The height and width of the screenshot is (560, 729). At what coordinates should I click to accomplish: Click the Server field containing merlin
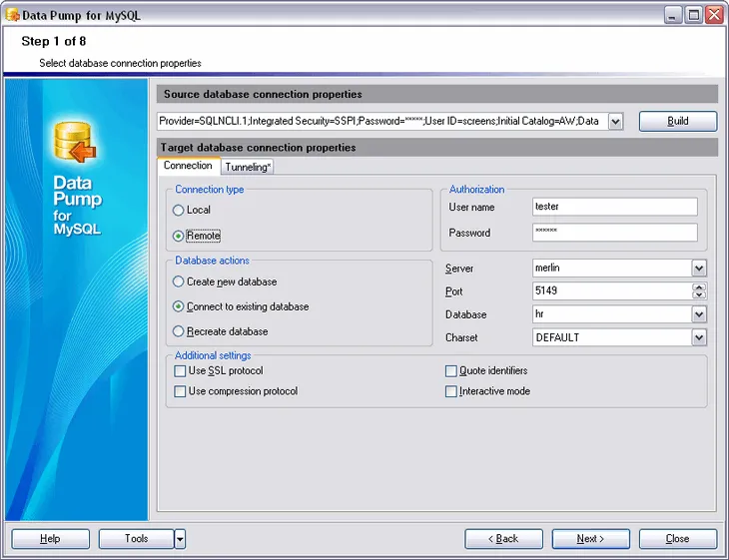pyautogui.click(x=612, y=269)
